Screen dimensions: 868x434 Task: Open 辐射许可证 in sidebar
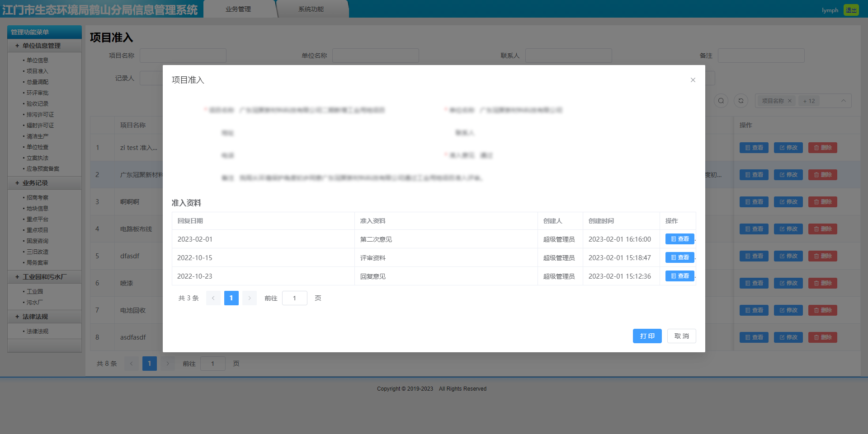coord(40,125)
